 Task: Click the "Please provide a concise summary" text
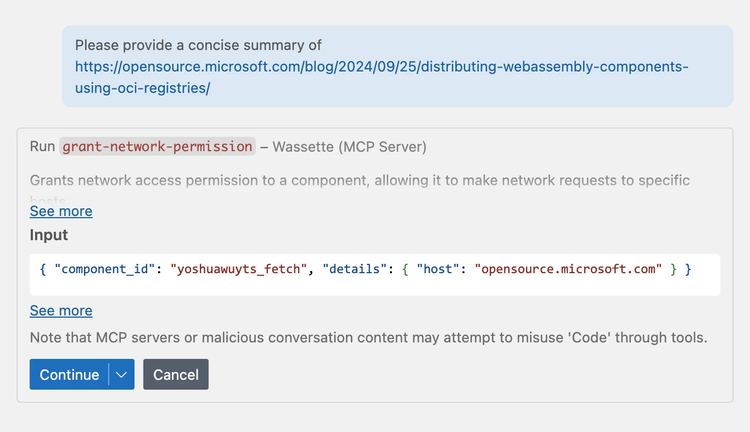[x=198, y=45]
